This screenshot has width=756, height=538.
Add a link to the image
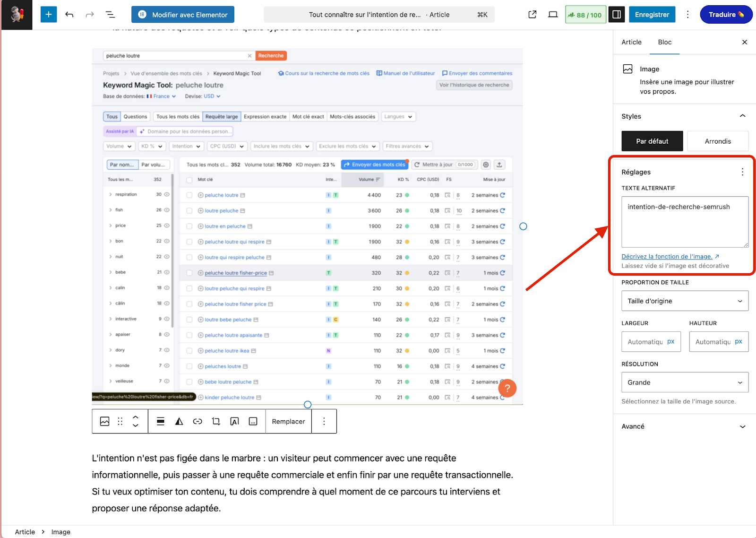click(x=198, y=421)
